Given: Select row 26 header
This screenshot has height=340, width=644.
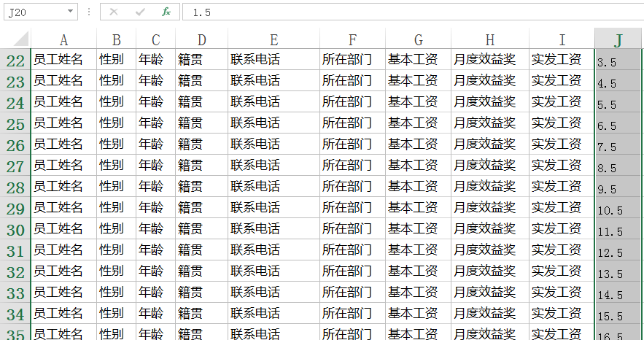Looking at the screenshot, I should point(15,144).
